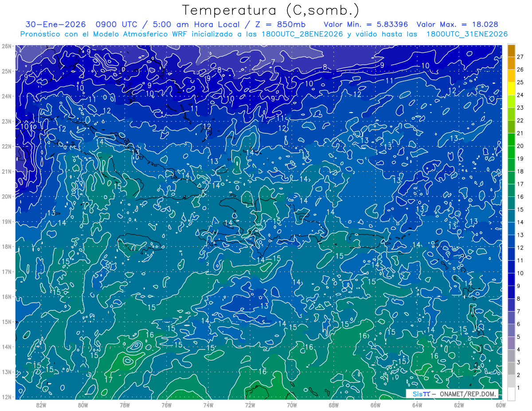Click color scale label "25"
Image resolution: width=532 pixels, height=411 pixels.
pos(520,82)
